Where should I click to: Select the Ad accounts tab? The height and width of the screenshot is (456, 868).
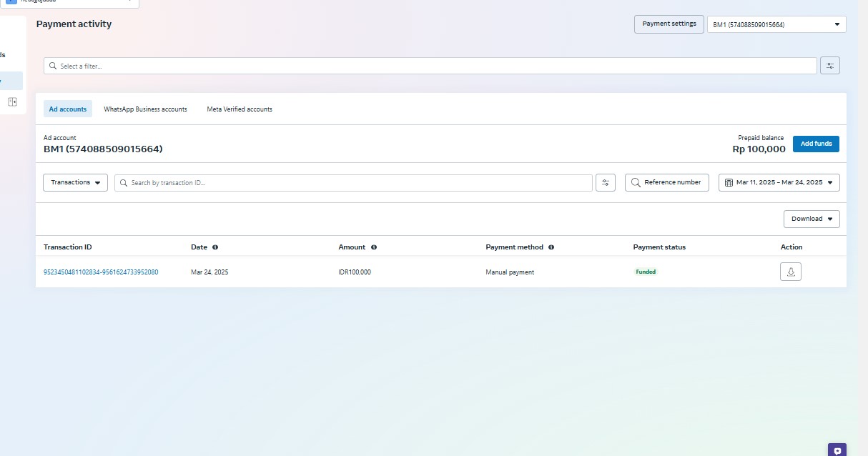[x=68, y=109]
